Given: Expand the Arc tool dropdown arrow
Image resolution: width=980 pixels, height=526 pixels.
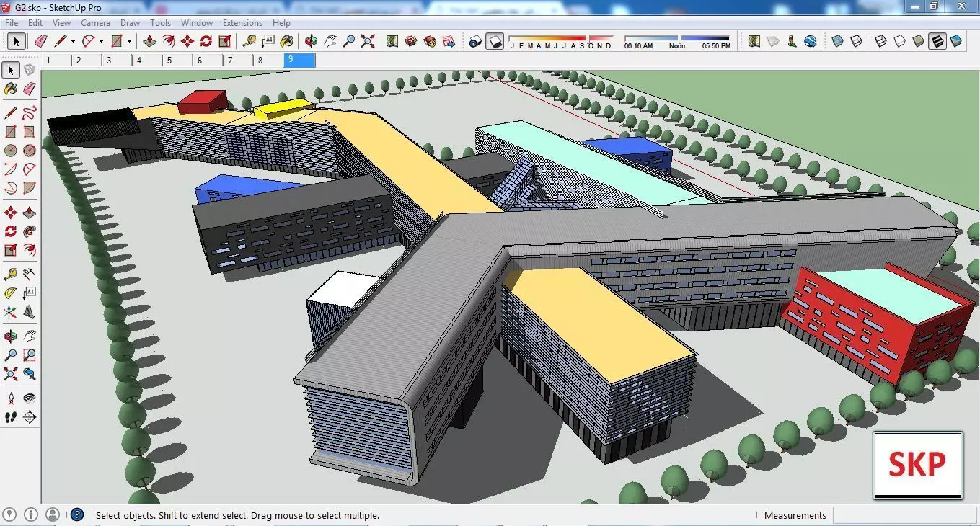Looking at the screenshot, I should [x=101, y=42].
